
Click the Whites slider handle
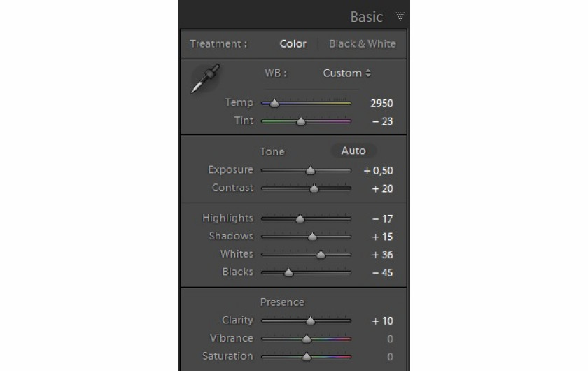click(321, 255)
